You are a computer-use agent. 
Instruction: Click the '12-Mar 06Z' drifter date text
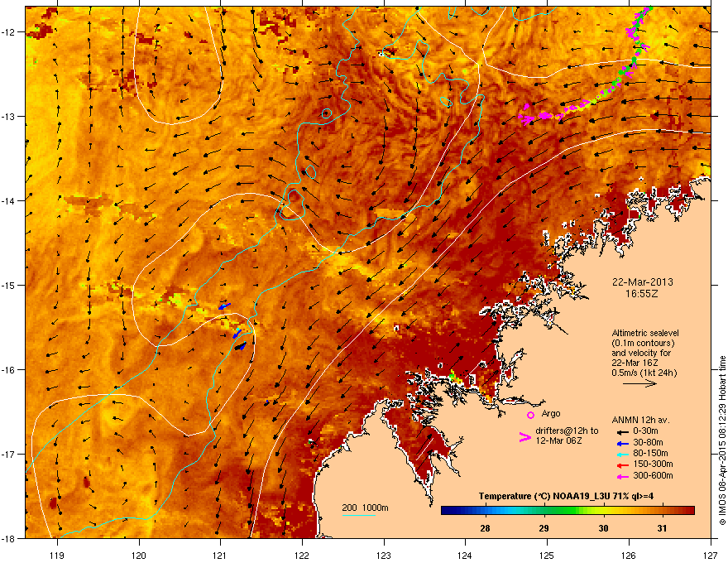point(558,440)
